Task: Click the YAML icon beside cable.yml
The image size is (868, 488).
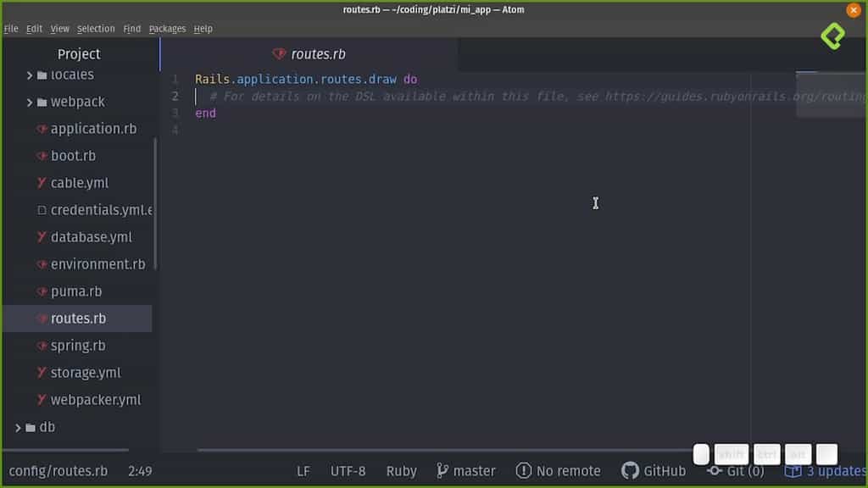Action: click(x=41, y=182)
